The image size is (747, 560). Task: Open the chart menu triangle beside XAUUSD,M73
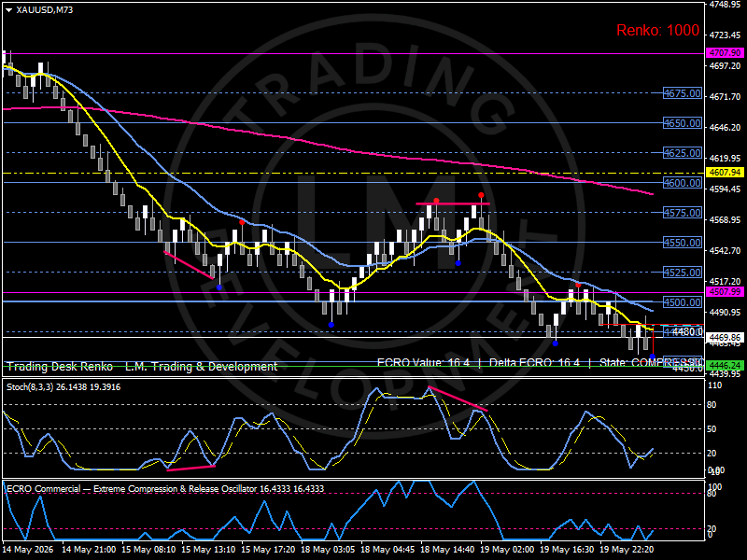8,10
